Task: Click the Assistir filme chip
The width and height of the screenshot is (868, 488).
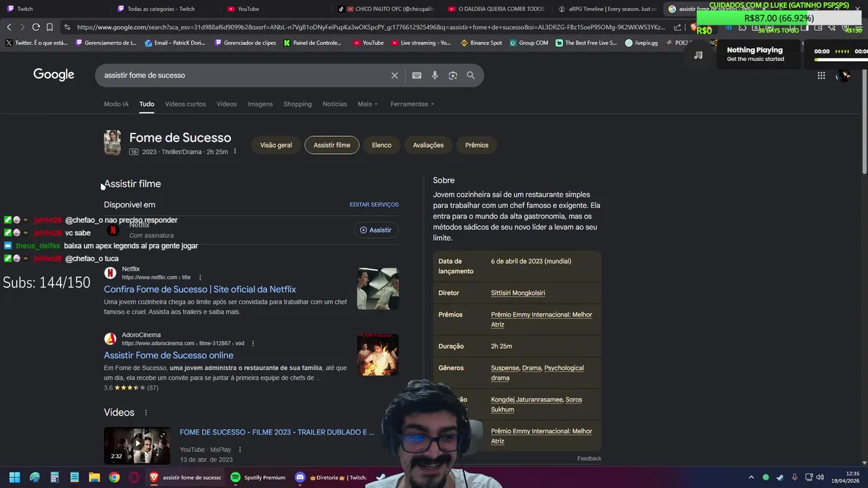Action: [x=332, y=145]
